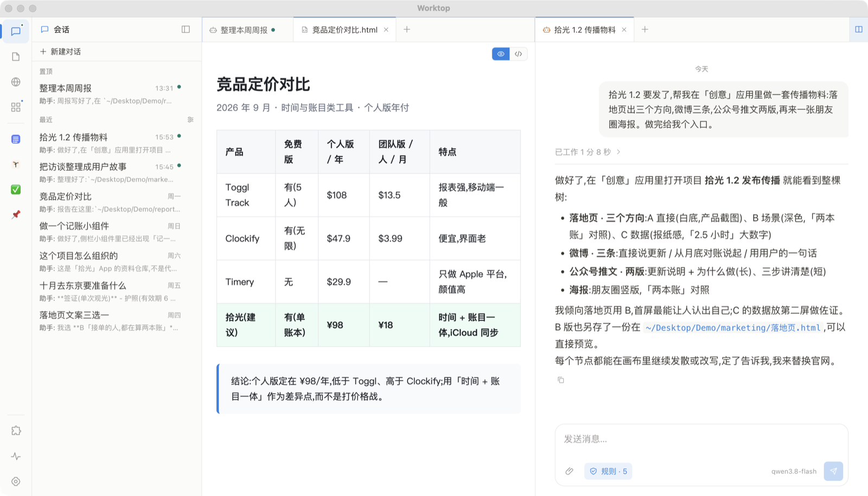Open the apps grid icon in sidebar
Viewport: 868px width, 496px height.
[x=16, y=107]
